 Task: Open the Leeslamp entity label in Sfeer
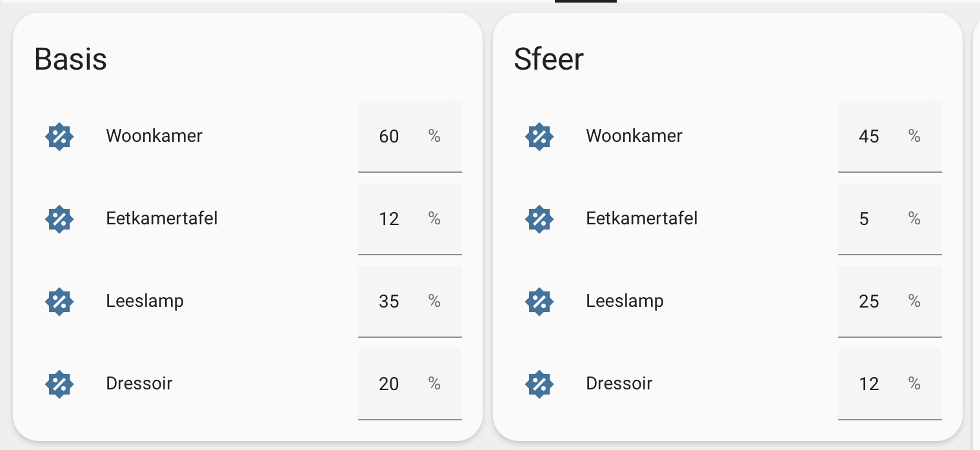click(625, 301)
